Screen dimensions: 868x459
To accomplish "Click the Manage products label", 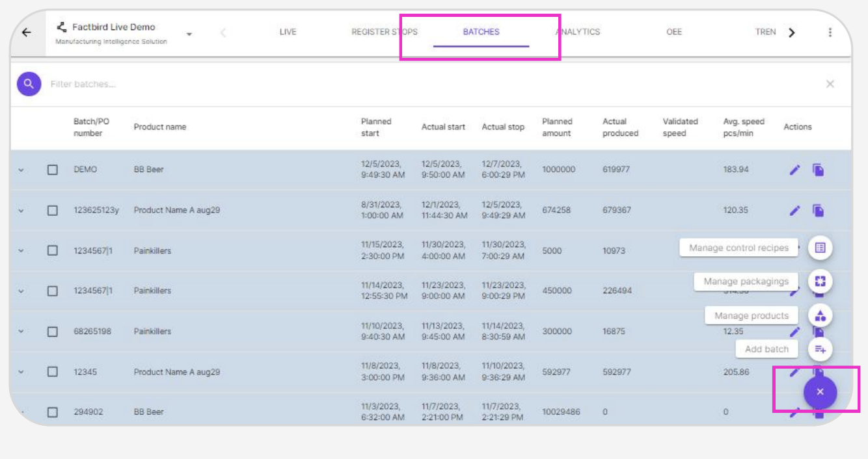I will click(x=752, y=315).
